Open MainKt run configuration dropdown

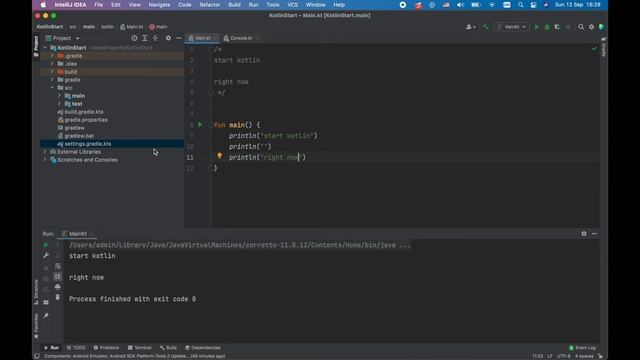click(512, 27)
